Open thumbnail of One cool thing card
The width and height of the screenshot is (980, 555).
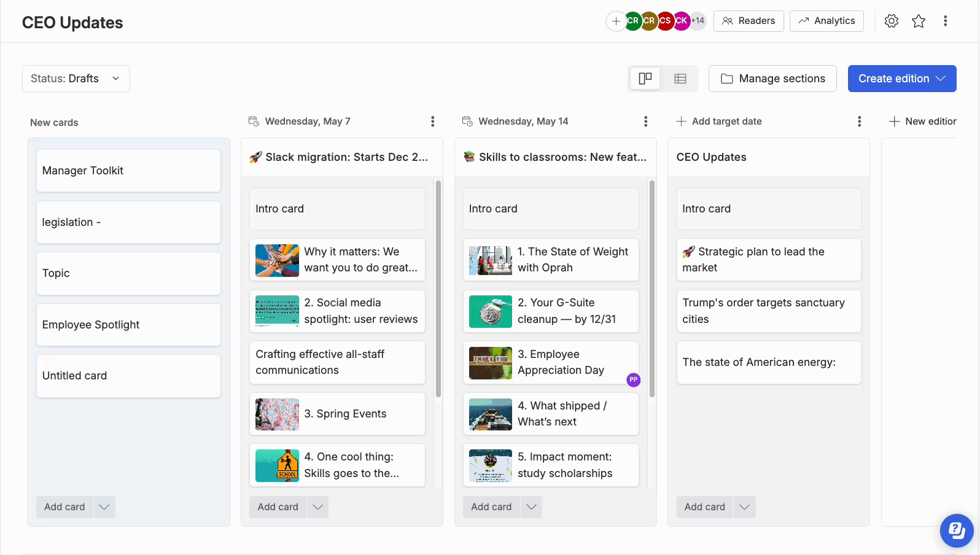pyautogui.click(x=277, y=466)
